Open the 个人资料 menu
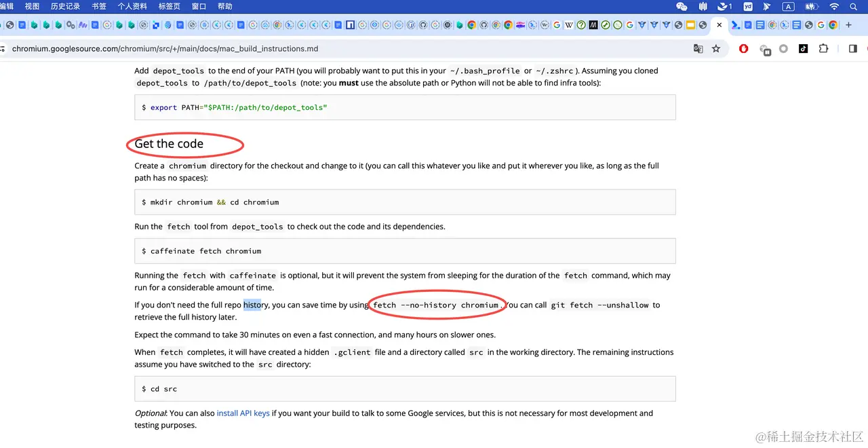The width and height of the screenshot is (868, 448). (132, 6)
